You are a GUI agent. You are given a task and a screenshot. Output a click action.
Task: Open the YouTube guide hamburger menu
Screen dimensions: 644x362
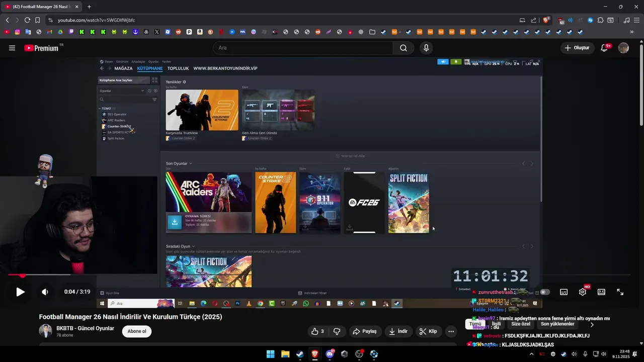click(12, 48)
